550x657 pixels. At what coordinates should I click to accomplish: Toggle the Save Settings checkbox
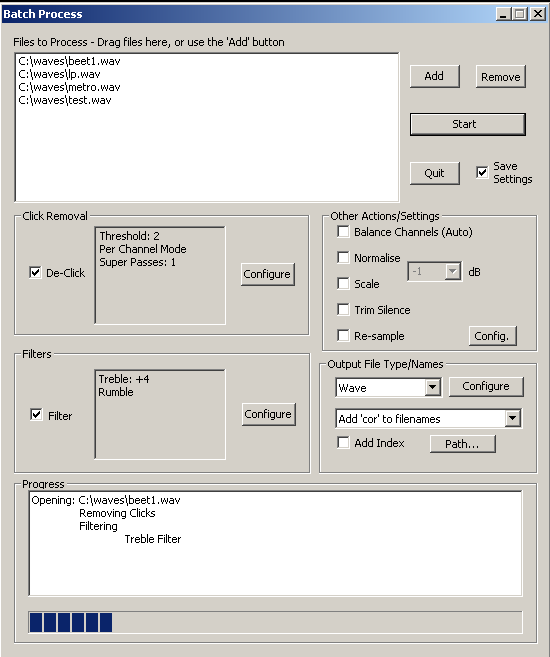(482, 172)
